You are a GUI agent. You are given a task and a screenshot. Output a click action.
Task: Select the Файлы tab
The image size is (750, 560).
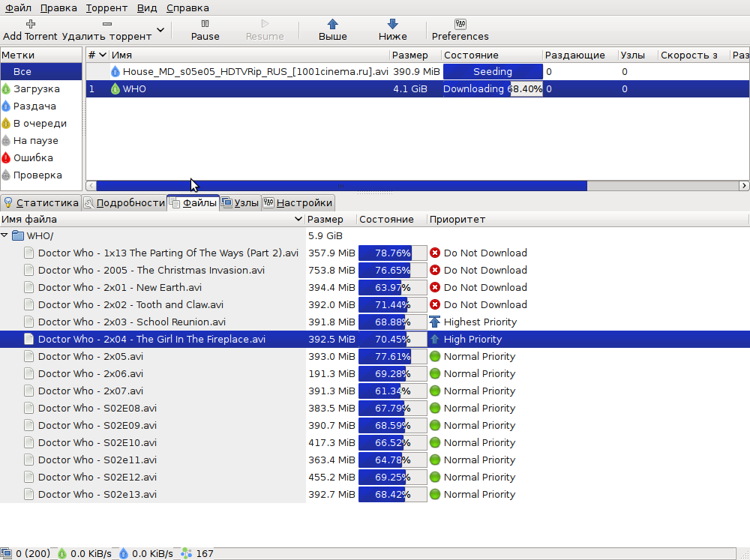point(193,202)
